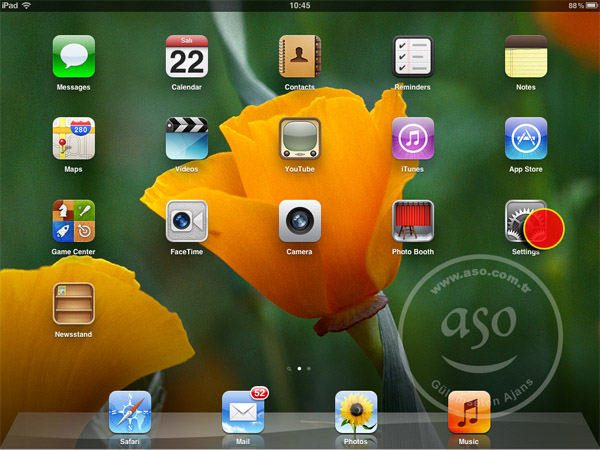This screenshot has width=600, height=450.
Task: Open the Calendar app showing 22
Action: click(x=187, y=56)
